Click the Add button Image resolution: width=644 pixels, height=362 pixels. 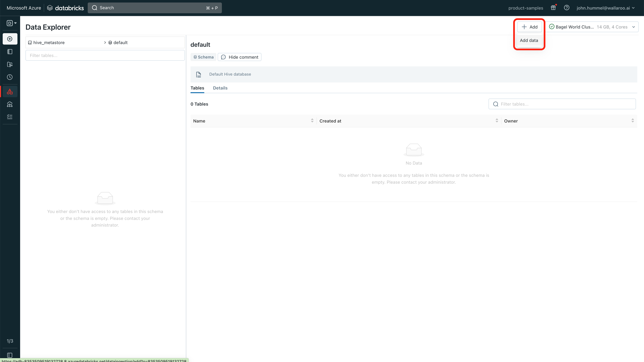(529, 27)
